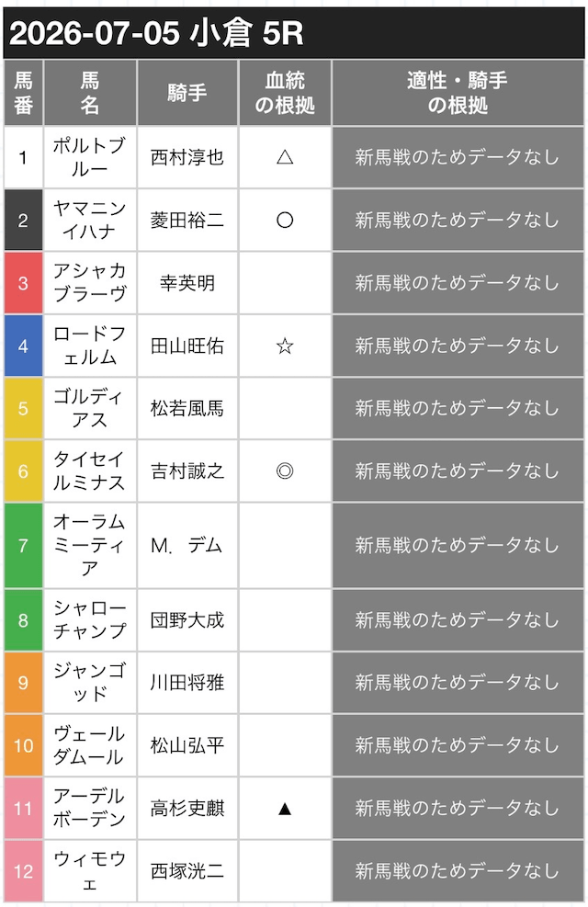The image size is (588, 907).
Task: Click the 2026-07-05 小倉 5R title bar
Action: pos(294,33)
